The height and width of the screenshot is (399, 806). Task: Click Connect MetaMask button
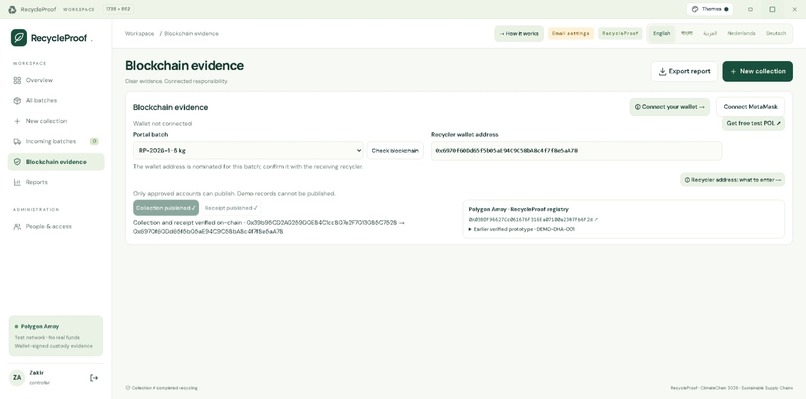[x=750, y=107]
